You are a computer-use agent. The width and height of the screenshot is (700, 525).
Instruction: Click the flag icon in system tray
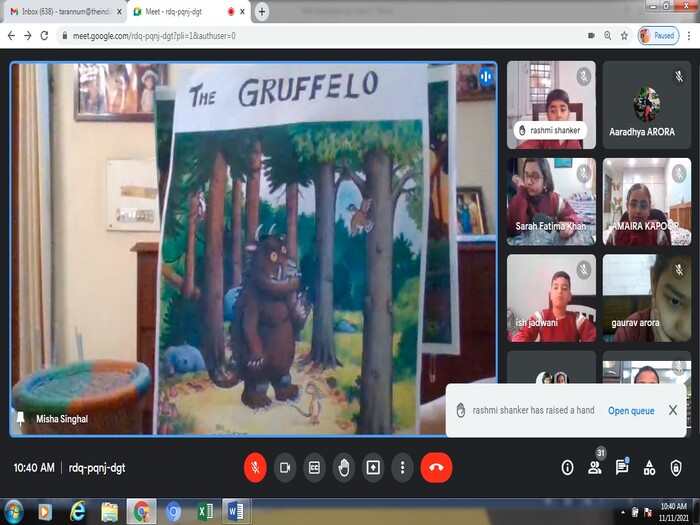pos(648,512)
